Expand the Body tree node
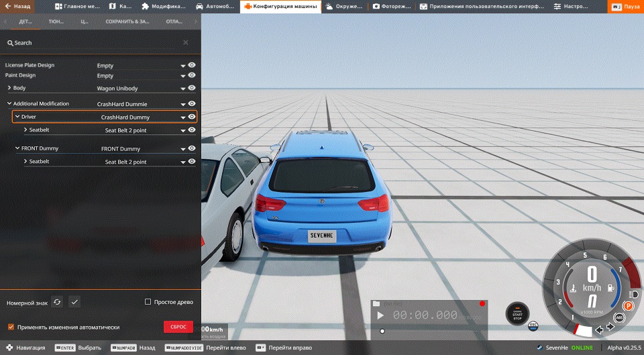Viewport: 644px width, 355px height. tap(9, 88)
